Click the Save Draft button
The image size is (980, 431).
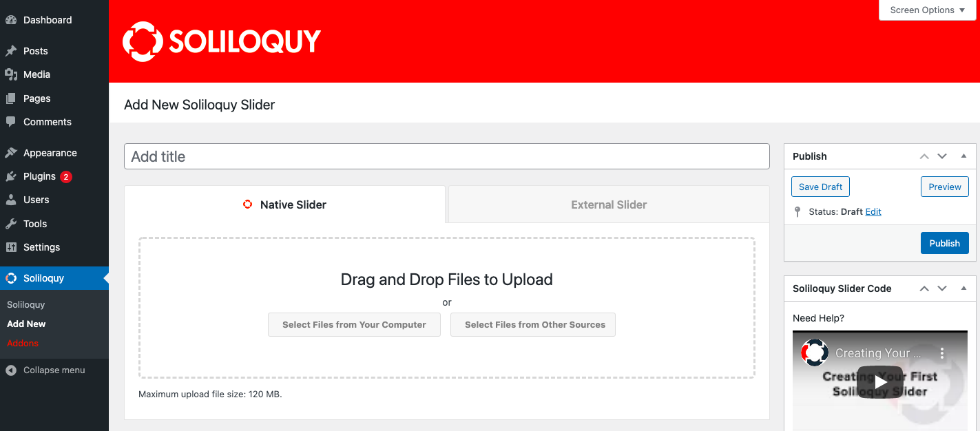pyautogui.click(x=821, y=187)
